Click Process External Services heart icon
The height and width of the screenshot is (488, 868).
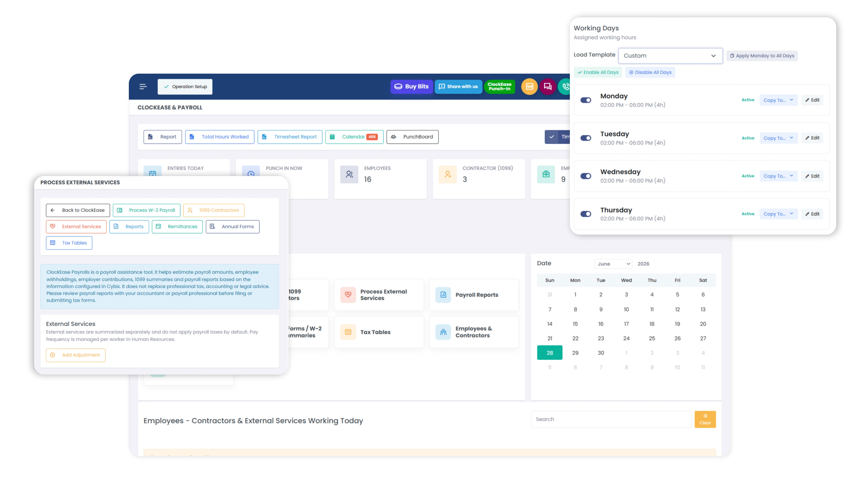click(x=348, y=295)
